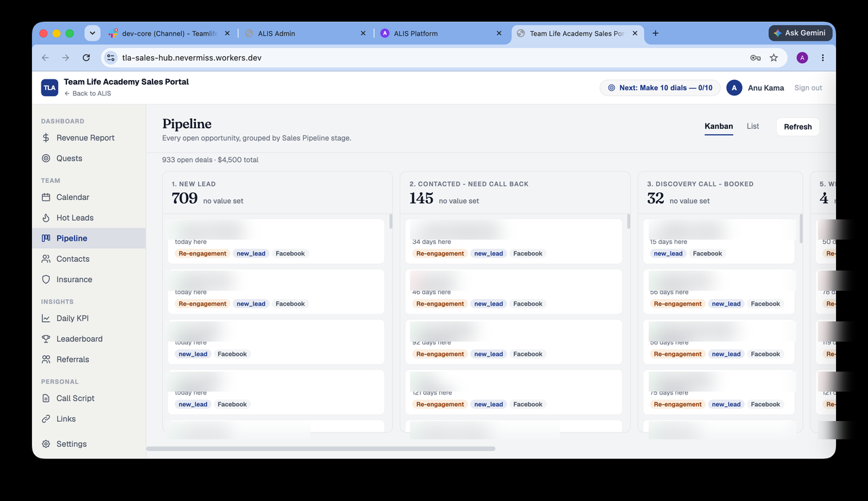The image size is (868, 501).
Task: Click the Settings gear icon
Action: tap(46, 444)
